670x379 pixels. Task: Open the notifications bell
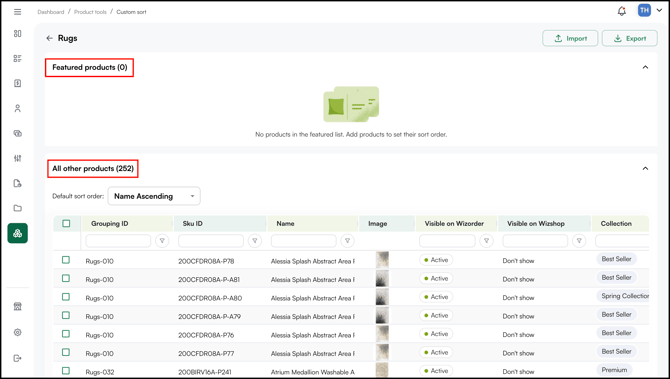click(x=622, y=11)
